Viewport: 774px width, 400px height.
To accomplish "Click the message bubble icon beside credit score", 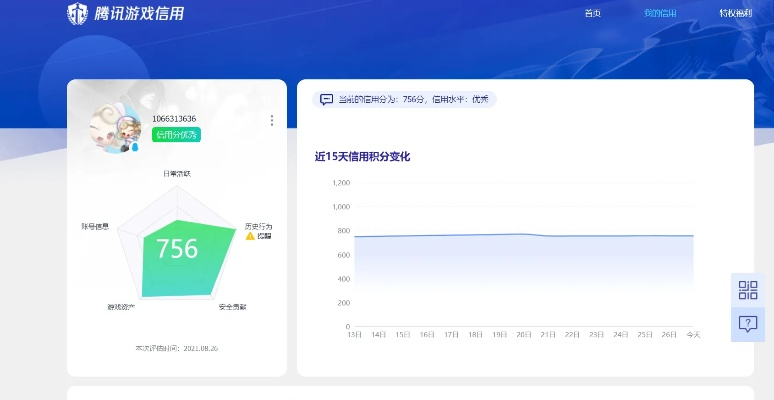I will (326, 99).
